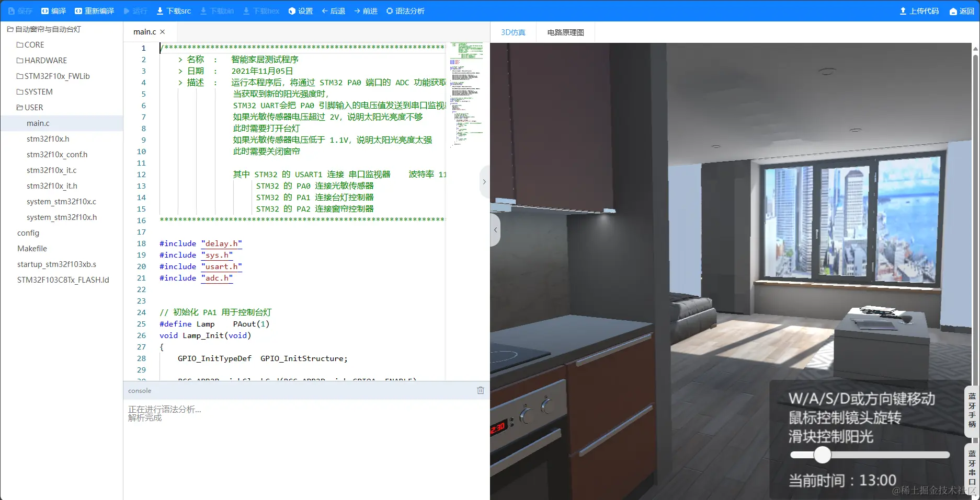Expand the CORE folder

pos(30,45)
